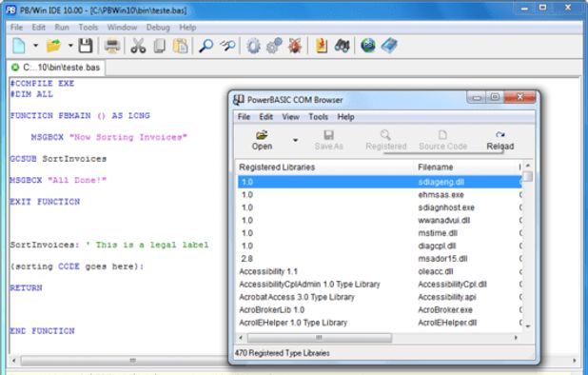Compile the program with the single gear icon
588x375 pixels.
[253, 46]
